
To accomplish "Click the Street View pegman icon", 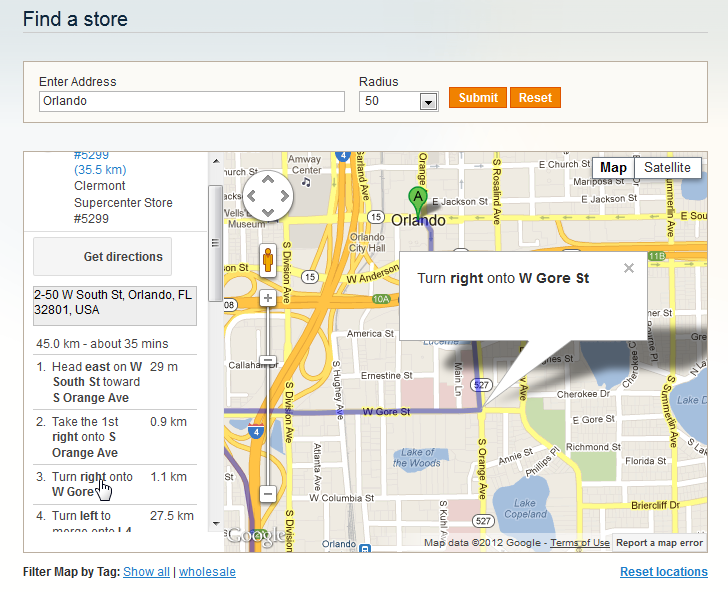I will pos(268,260).
